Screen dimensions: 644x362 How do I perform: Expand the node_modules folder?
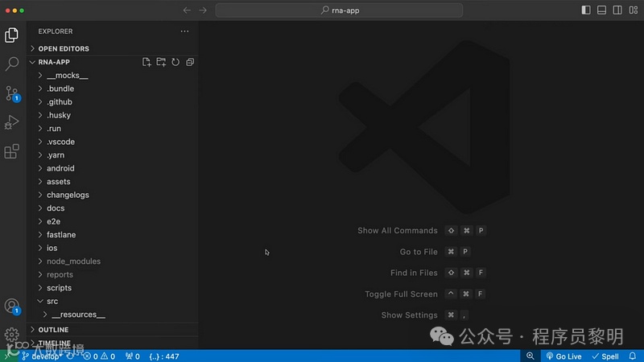click(x=113, y=261)
